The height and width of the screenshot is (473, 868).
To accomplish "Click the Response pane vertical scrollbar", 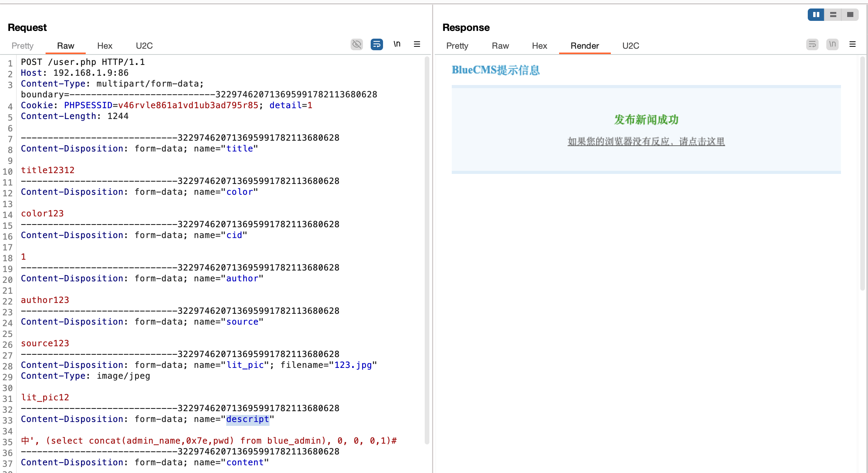I will 863,173.
